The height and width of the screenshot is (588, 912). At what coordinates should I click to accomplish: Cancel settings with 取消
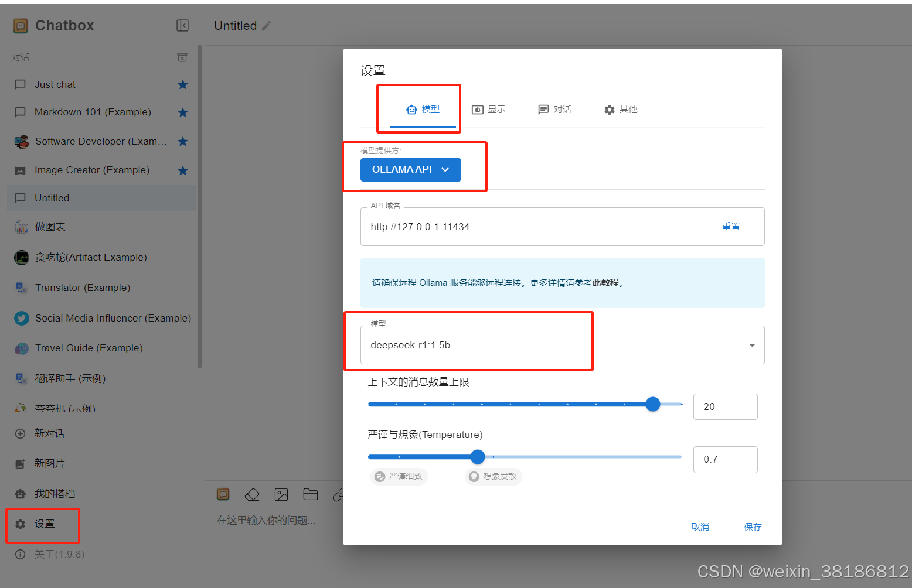(700, 527)
